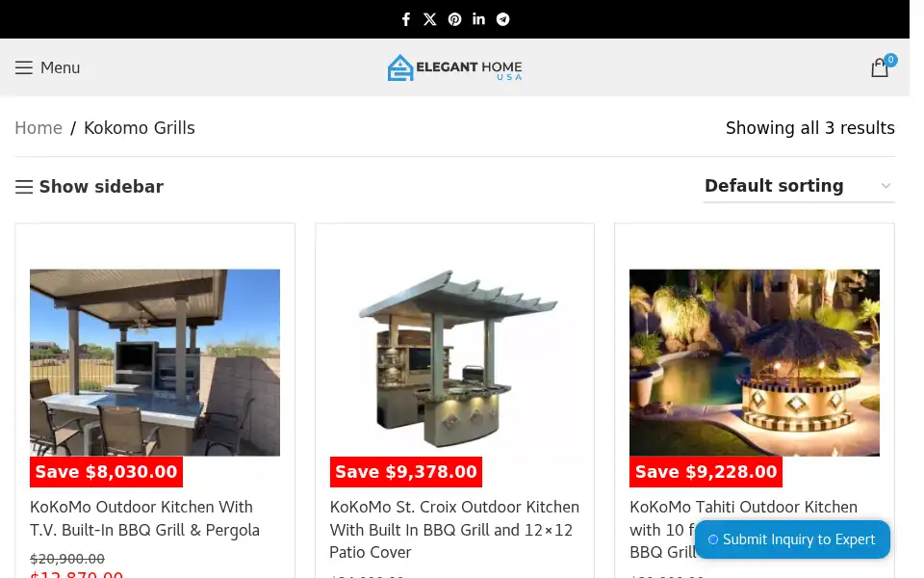Click the 'Showing all 3 results' text

(x=810, y=128)
